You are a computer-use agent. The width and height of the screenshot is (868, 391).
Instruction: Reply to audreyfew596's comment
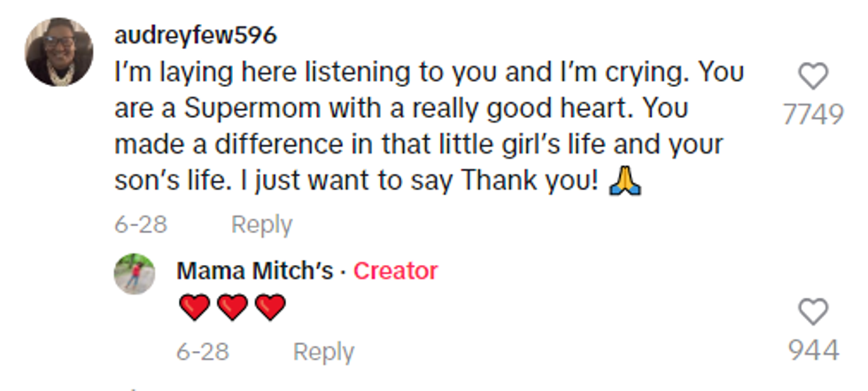(x=261, y=225)
